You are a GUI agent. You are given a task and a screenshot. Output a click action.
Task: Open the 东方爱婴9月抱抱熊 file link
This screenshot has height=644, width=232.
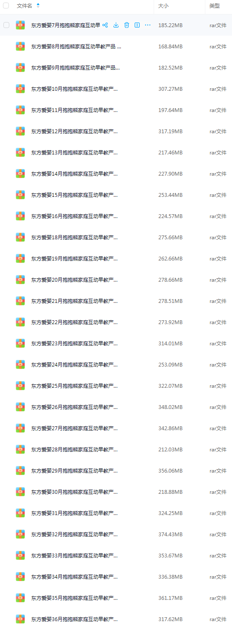click(x=75, y=67)
